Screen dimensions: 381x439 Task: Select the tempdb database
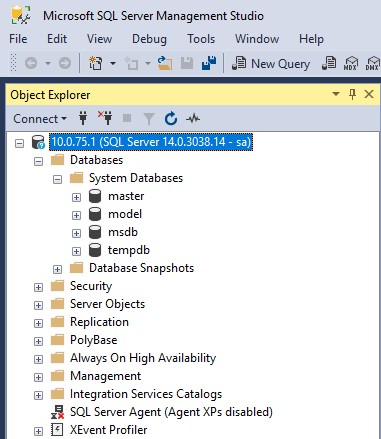tap(129, 250)
